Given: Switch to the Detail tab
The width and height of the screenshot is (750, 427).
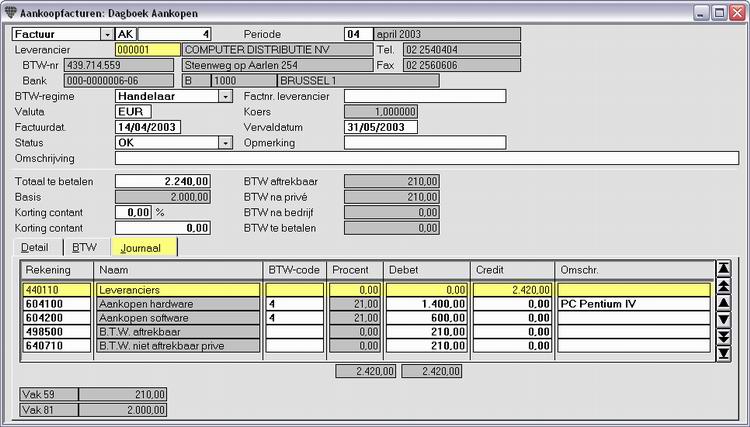Looking at the screenshot, I should [x=35, y=246].
